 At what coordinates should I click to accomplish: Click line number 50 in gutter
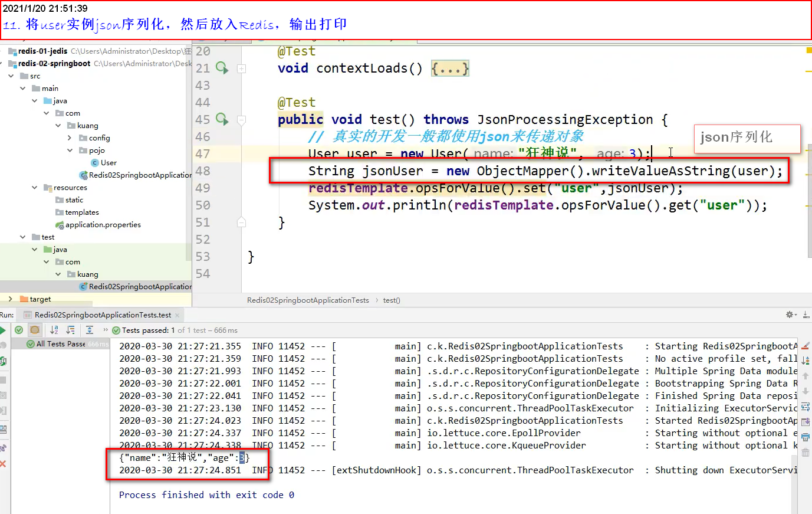click(x=203, y=205)
